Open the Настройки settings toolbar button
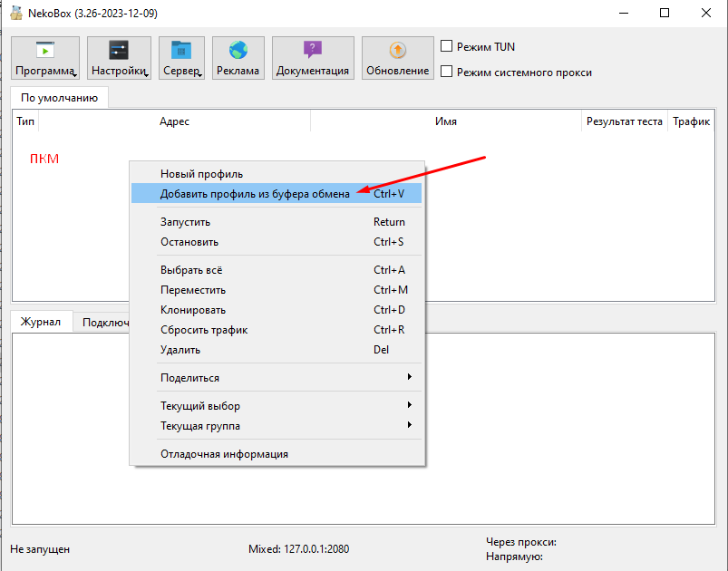This screenshot has height=571, width=728. click(119, 58)
